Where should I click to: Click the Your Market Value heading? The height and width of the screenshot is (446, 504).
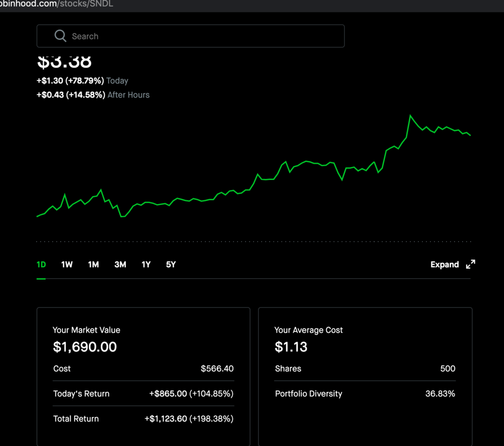[x=87, y=330]
